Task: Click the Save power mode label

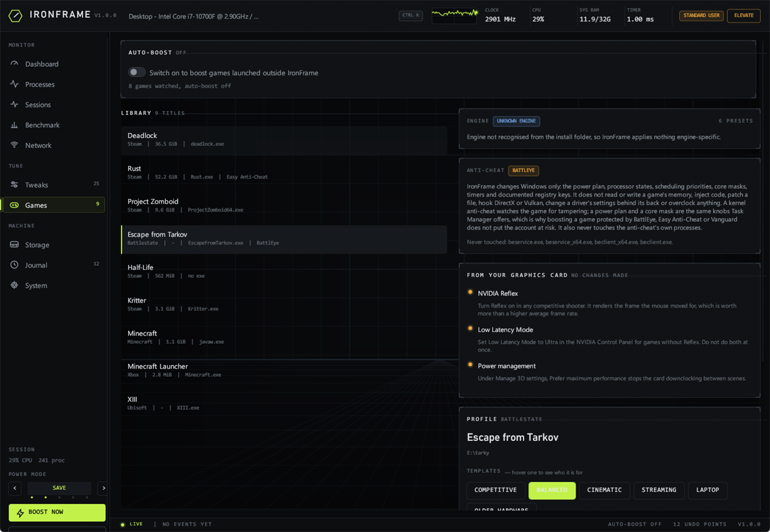Action: (59, 488)
